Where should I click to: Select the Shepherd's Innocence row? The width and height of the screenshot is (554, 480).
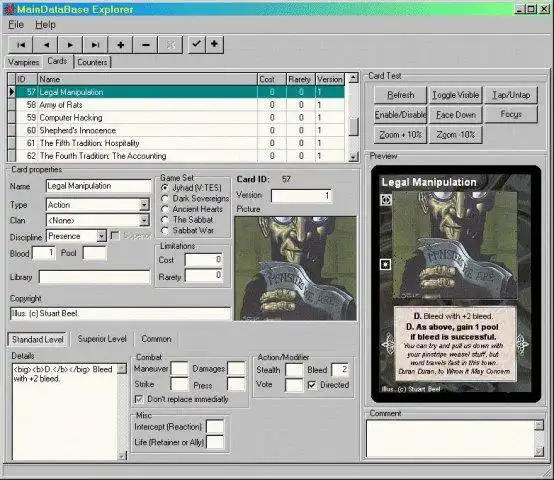point(180,130)
